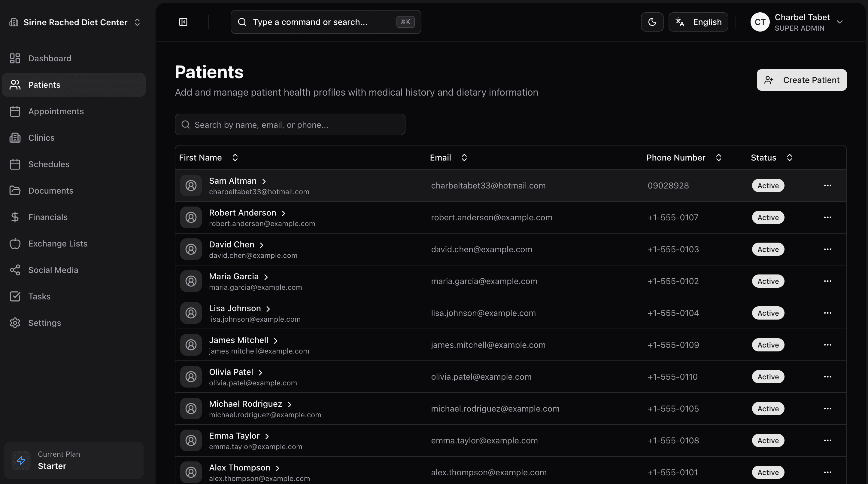Open the Dashboard section
Screen dimensions: 868x484
pyautogui.click(x=49, y=58)
